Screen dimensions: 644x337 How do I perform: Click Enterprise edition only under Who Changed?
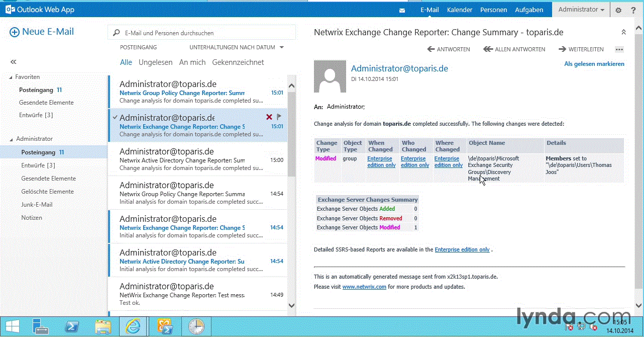point(415,162)
